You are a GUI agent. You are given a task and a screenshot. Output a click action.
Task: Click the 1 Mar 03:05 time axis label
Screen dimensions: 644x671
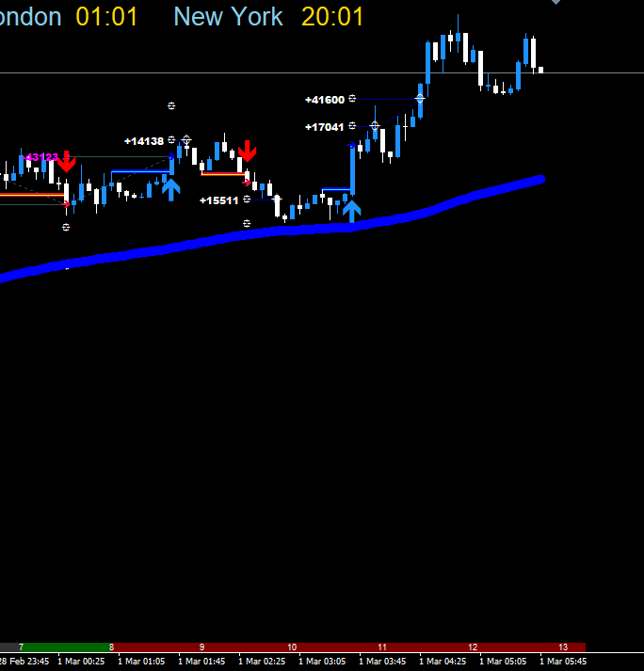pos(322,662)
